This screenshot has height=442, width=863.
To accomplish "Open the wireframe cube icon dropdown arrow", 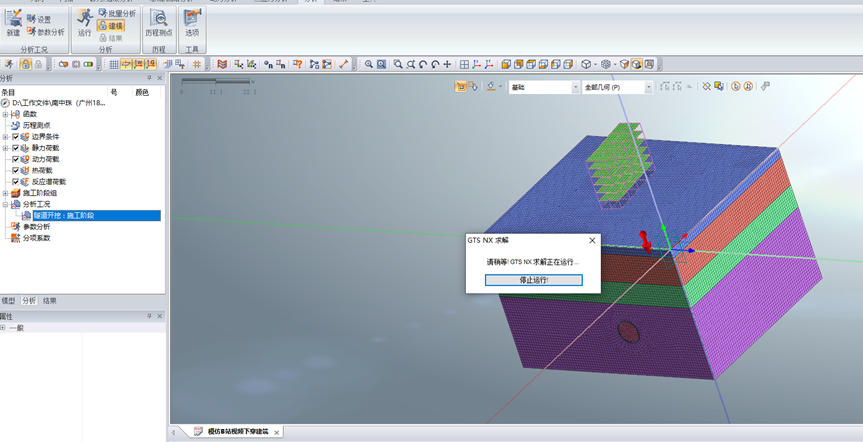I will 595,64.
